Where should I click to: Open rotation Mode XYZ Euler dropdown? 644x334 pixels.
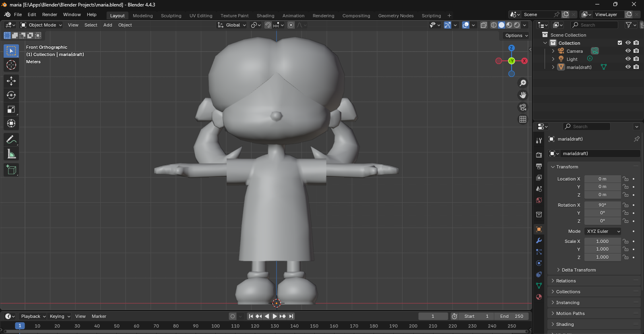tap(603, 231)
